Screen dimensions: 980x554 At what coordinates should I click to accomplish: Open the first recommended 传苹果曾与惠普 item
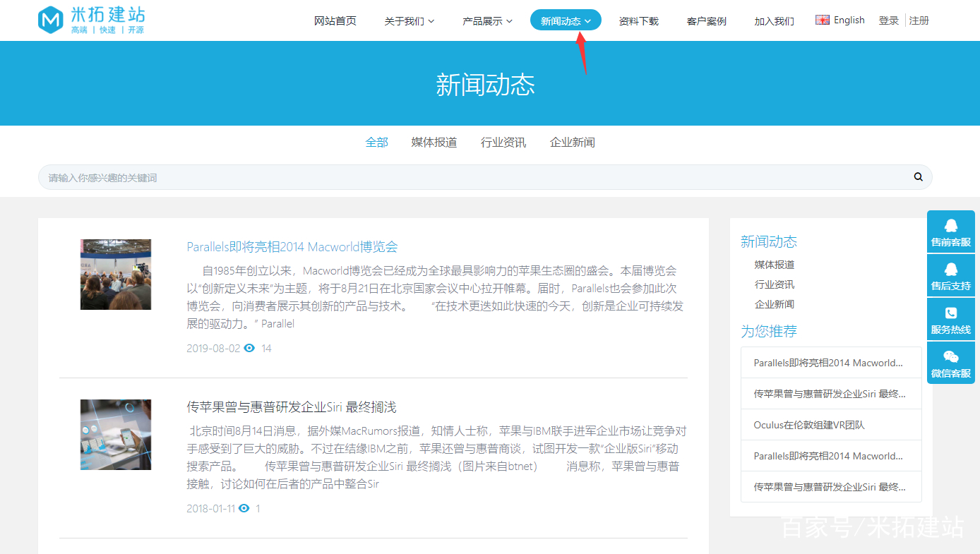(x=831, y=394)
